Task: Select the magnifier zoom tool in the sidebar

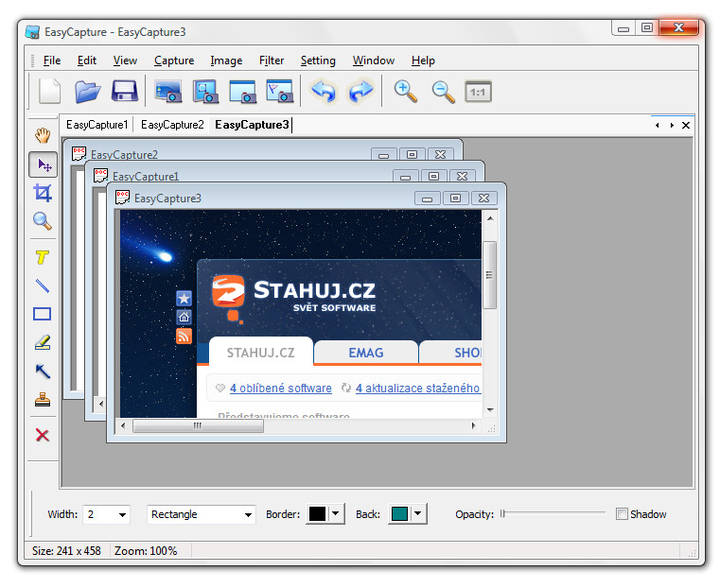Action: click(x=43, y=221)
